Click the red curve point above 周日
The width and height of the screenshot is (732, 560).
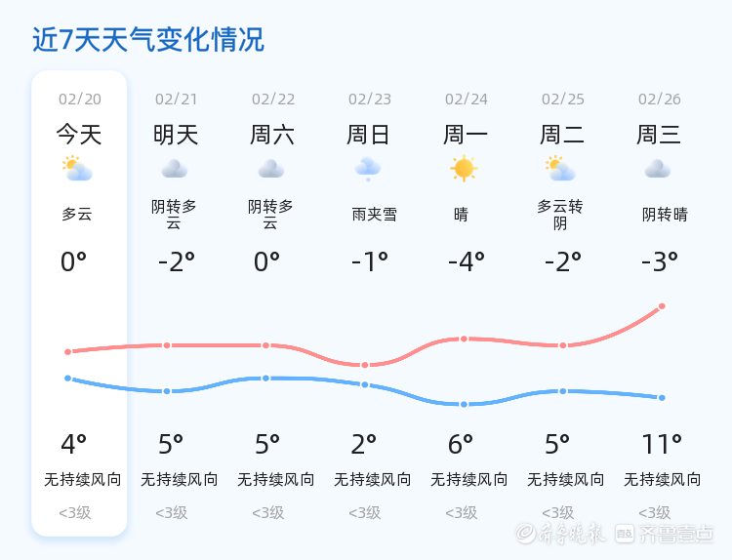click(x=365, y=365)
